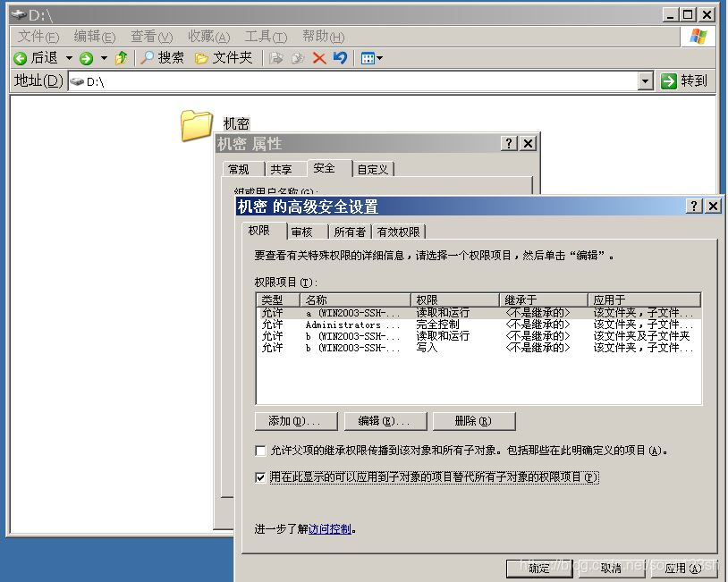The image size is (728, 582).
Task: Close the 机密 属性 dialog
Action: [x=528, y=143]
